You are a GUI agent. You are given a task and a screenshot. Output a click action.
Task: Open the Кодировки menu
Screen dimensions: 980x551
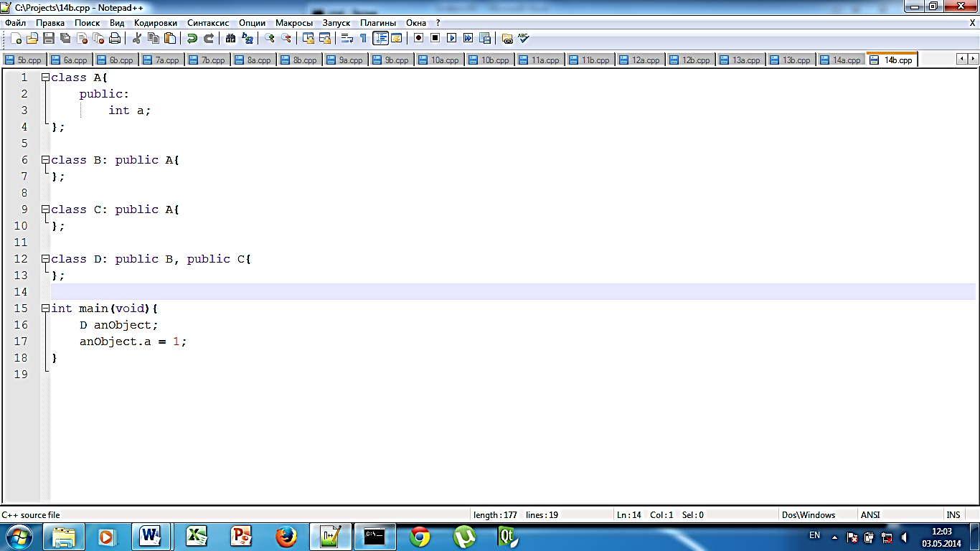(156, 23)
